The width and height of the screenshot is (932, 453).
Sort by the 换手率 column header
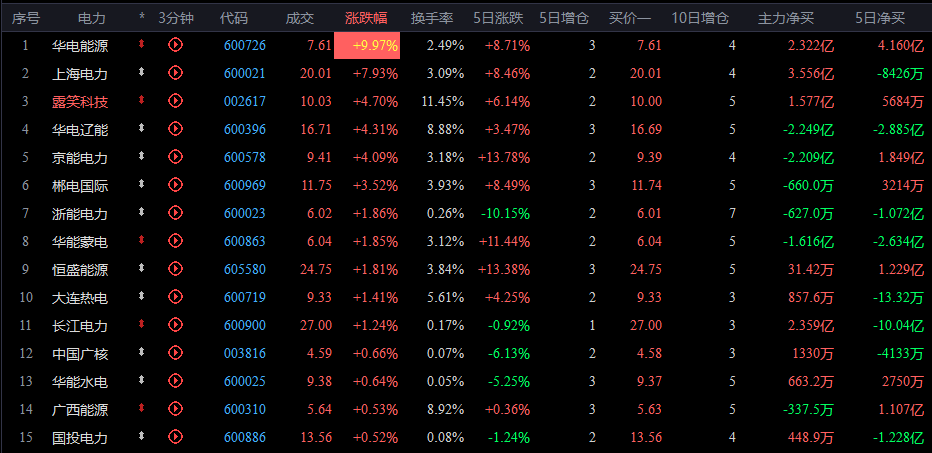coord(432,18)
